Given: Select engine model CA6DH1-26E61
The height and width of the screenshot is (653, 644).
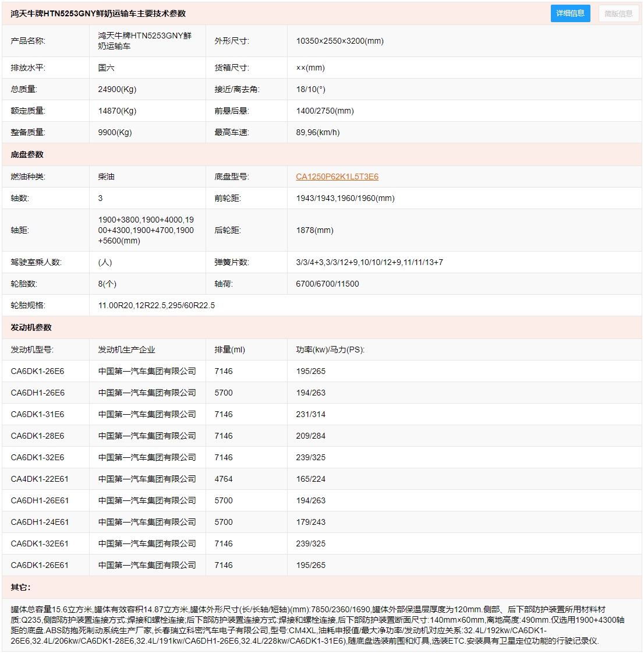Looking at the screenshot, I should click(40, 500).
